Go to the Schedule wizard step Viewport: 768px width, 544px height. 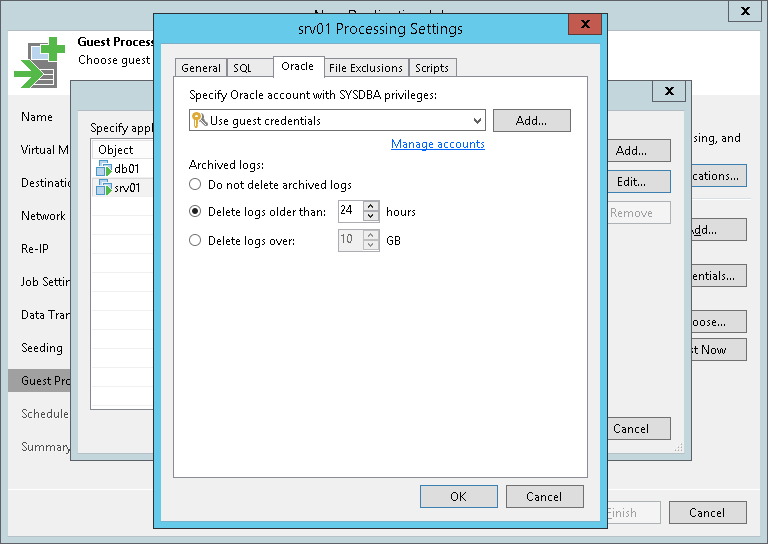45,413
